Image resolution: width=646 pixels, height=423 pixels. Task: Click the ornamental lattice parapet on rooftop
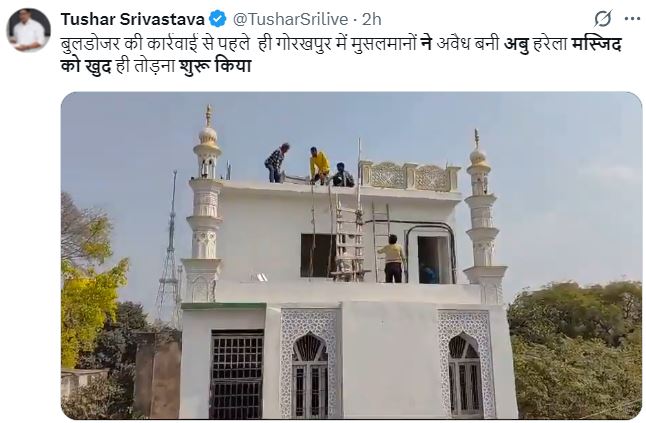point(409,176)
